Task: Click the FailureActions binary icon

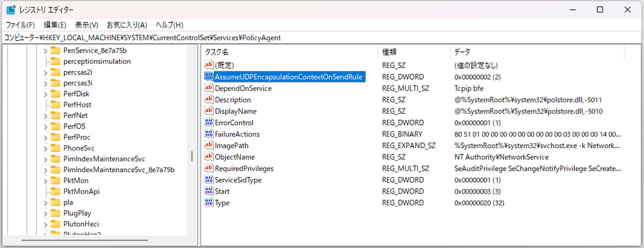Action: [x=209, y=134]
